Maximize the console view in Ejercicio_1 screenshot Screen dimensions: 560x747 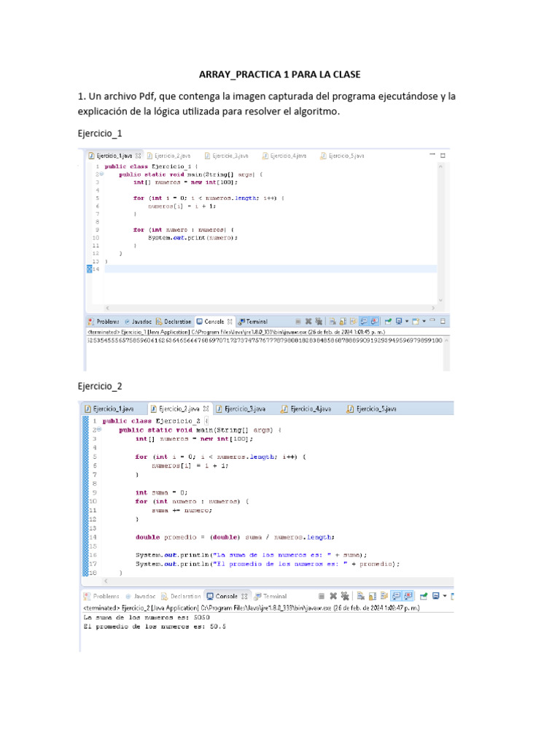click(443, 321)
